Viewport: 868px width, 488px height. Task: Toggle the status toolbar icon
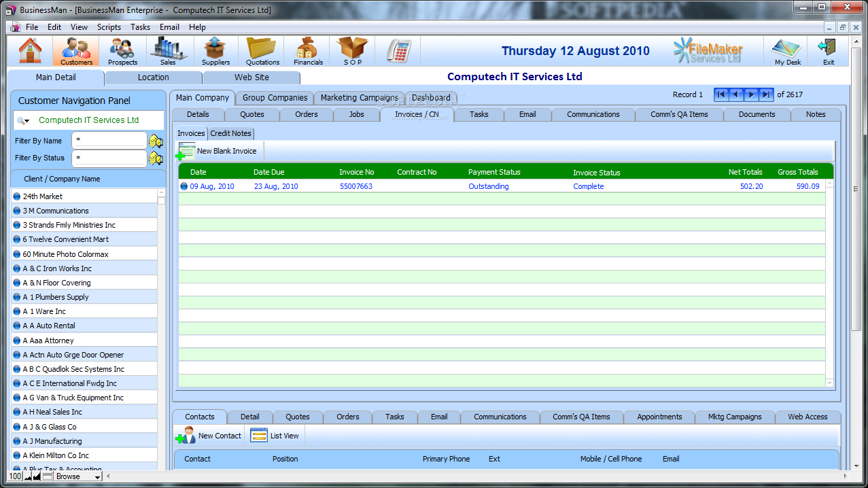[48, 476]
